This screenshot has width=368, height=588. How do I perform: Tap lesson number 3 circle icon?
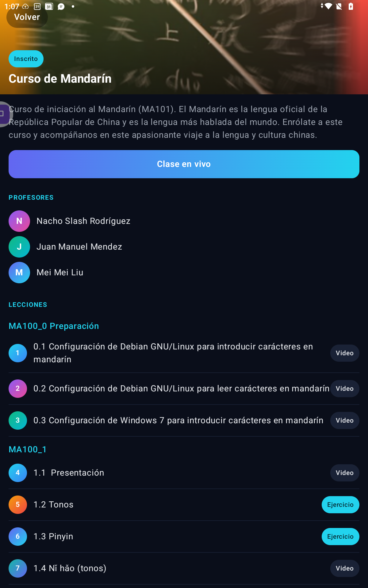click(x=18, y=420)
